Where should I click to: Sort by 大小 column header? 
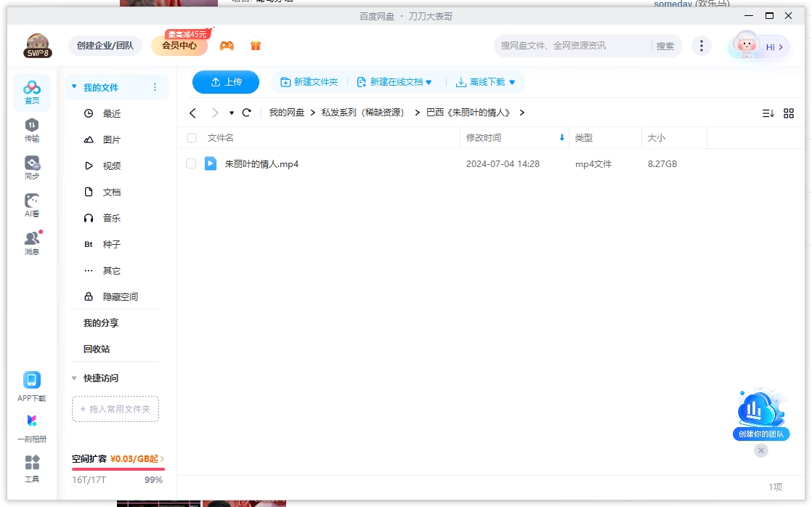pos(656,138)
